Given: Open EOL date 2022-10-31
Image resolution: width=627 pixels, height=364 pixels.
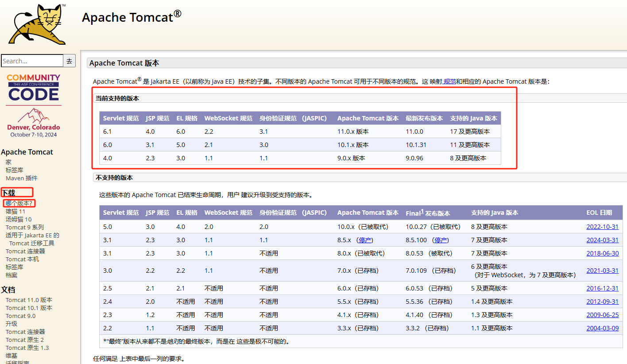Looking at the screenshot, I should (x=603, y=227).
